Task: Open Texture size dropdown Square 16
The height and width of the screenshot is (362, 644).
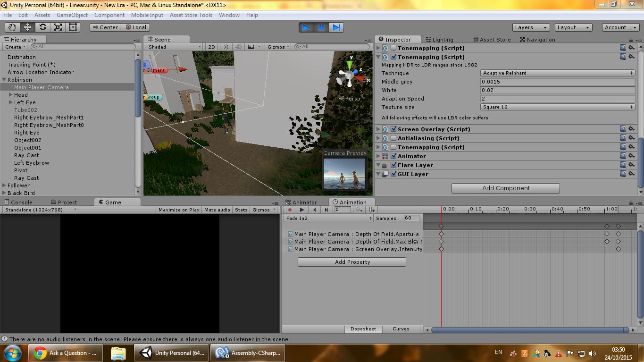Action: pos(558,107)
